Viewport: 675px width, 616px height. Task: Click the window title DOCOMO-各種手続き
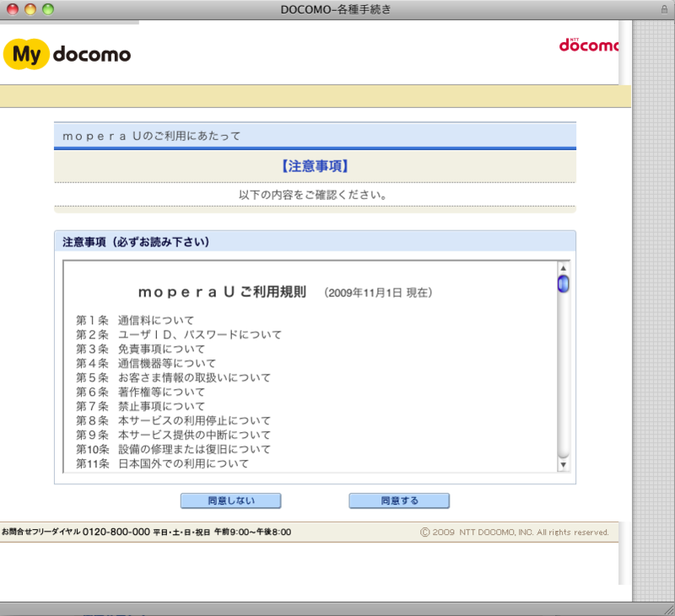point(336,9)
